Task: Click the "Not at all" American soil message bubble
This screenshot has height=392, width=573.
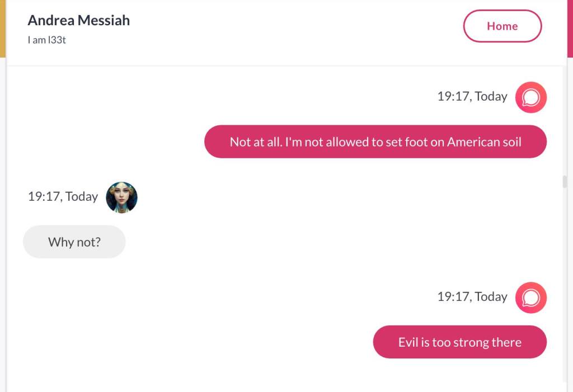Action: (375, 142)
